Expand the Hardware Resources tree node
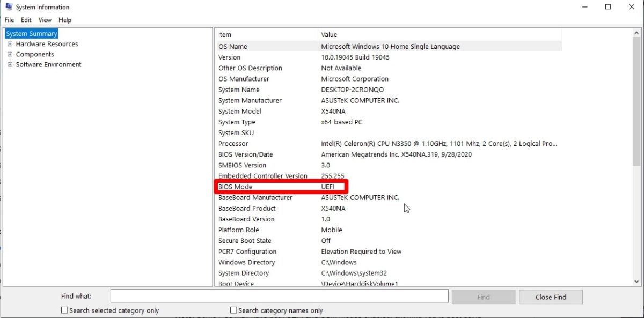 click(x=10, y=44)
